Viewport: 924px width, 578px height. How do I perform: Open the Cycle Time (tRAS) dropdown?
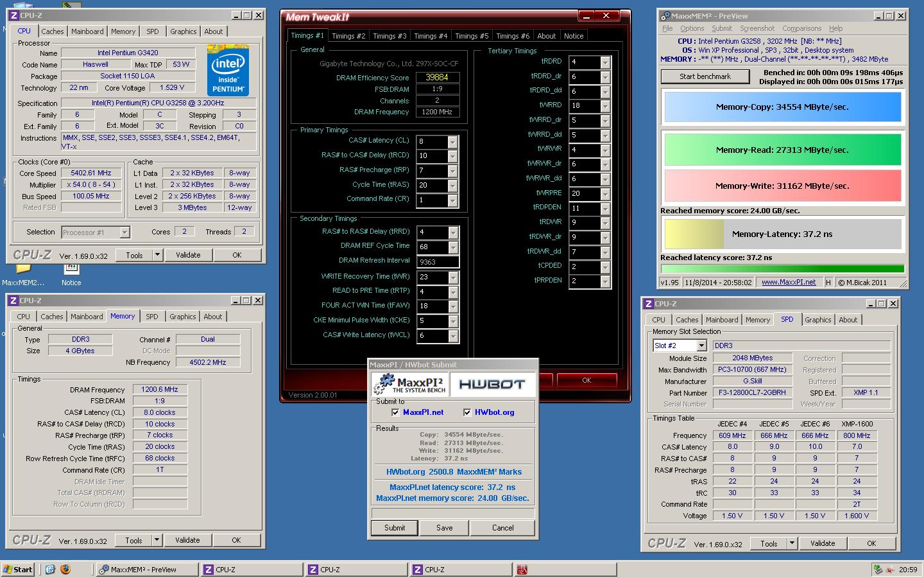453,186
